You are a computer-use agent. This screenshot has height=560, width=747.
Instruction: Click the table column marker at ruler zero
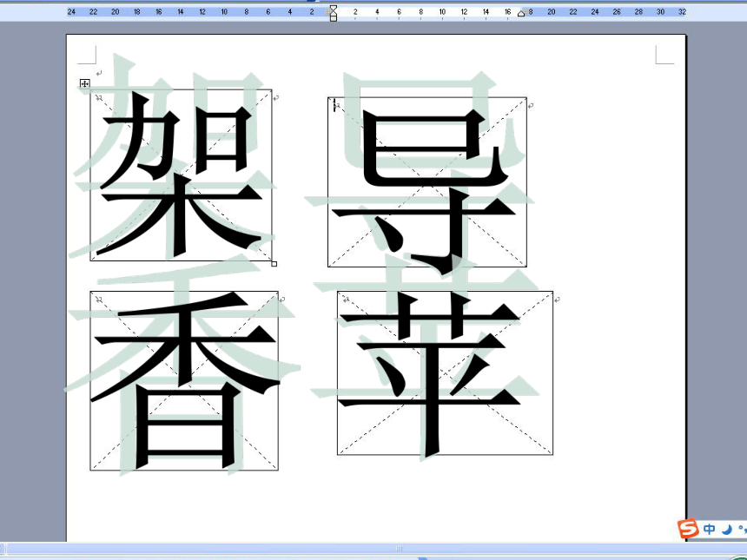coord(328,12)
